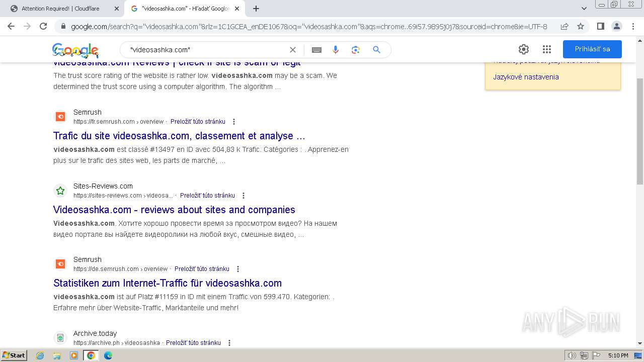This screenshot has height=362, width=644.
Task: Search by image with Google Lens
Action: click(x=356, y=50)
